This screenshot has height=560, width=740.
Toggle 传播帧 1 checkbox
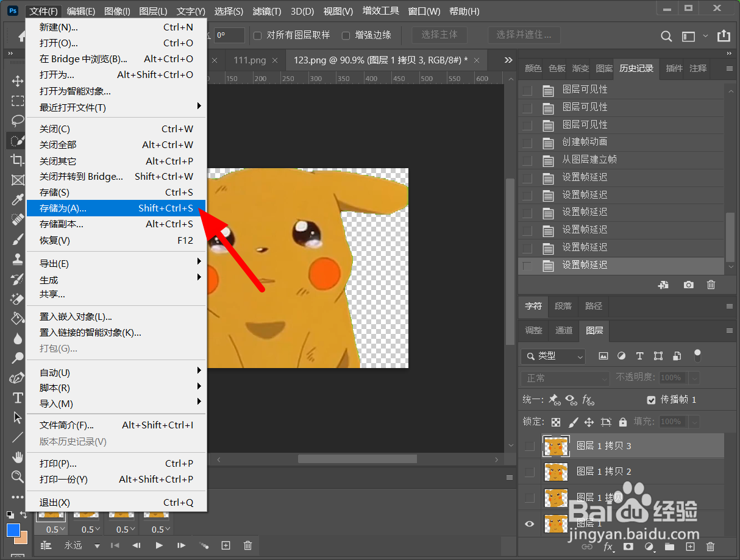[651, 400]
